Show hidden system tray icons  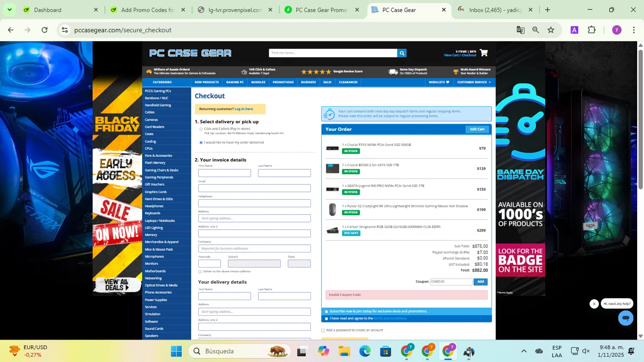(x=524, y=351)
